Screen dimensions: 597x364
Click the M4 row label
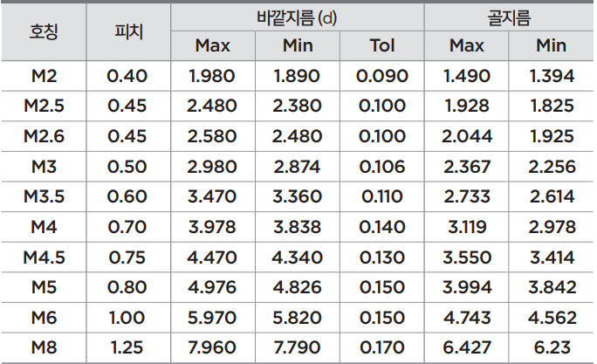45,227
